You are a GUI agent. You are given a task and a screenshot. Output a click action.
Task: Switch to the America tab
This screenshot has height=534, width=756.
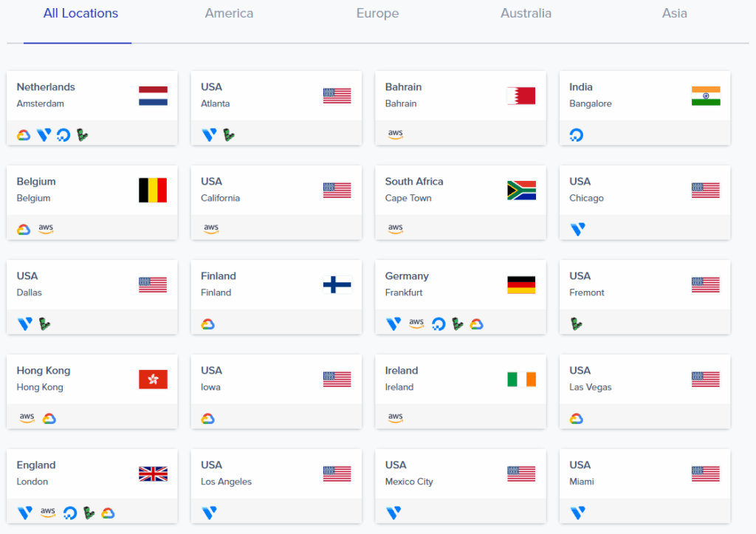tap(229, 13)
